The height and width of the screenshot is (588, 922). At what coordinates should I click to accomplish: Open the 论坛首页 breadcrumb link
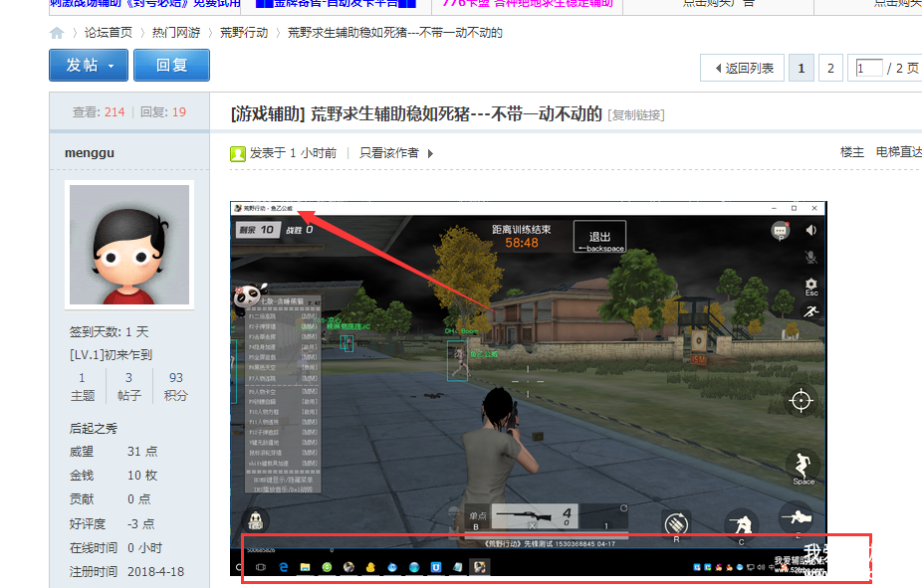(x=109, y=33)
